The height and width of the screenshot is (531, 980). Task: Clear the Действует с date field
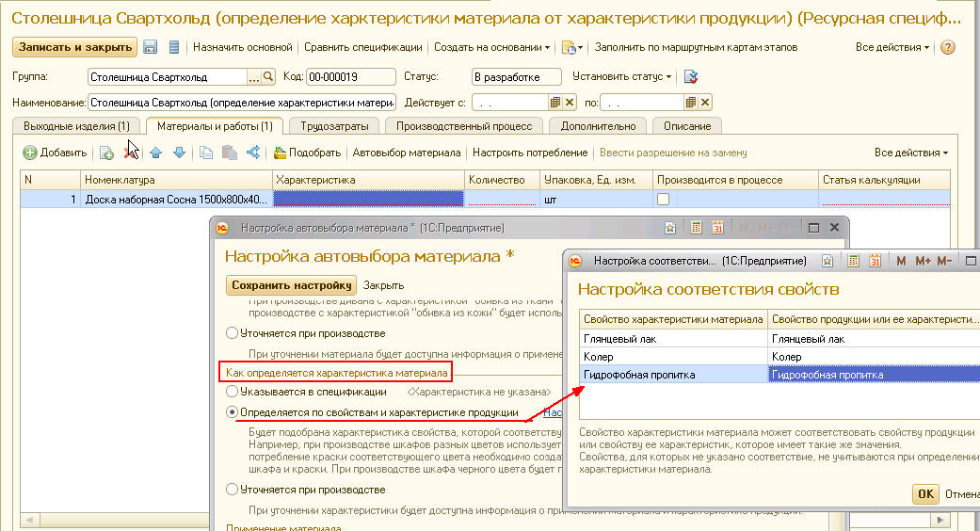pos(570,102)
